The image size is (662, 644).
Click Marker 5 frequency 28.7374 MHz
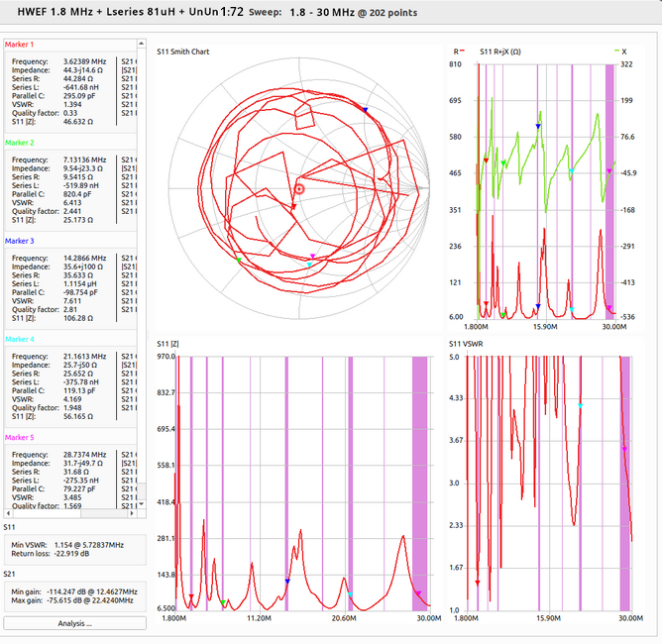point(85,455)
